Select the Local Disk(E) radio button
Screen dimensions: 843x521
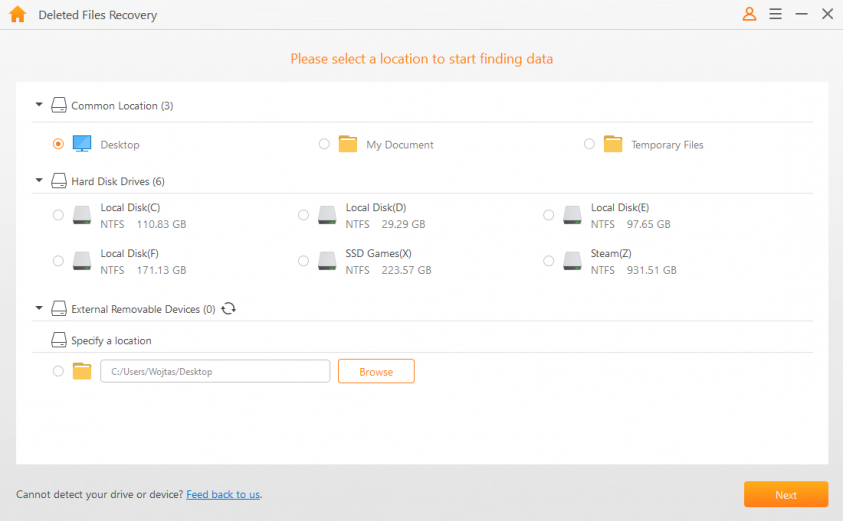click(x=548, y=215)
